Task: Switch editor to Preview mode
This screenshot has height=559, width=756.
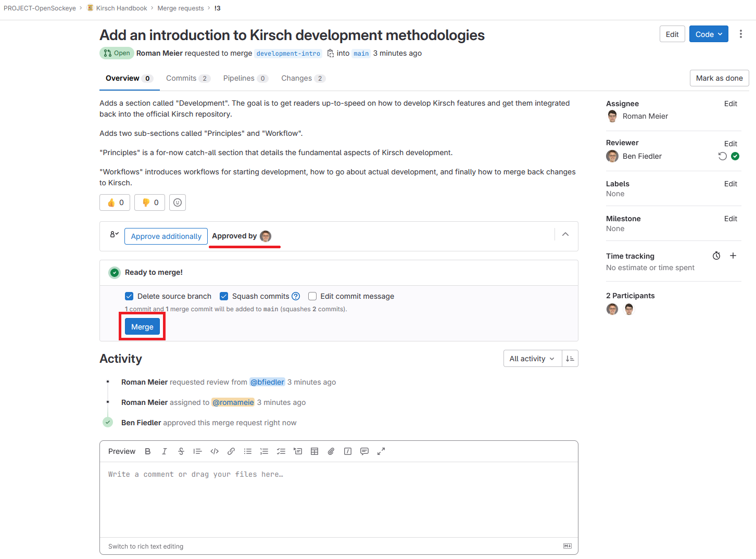Action: tap(122, 451)
